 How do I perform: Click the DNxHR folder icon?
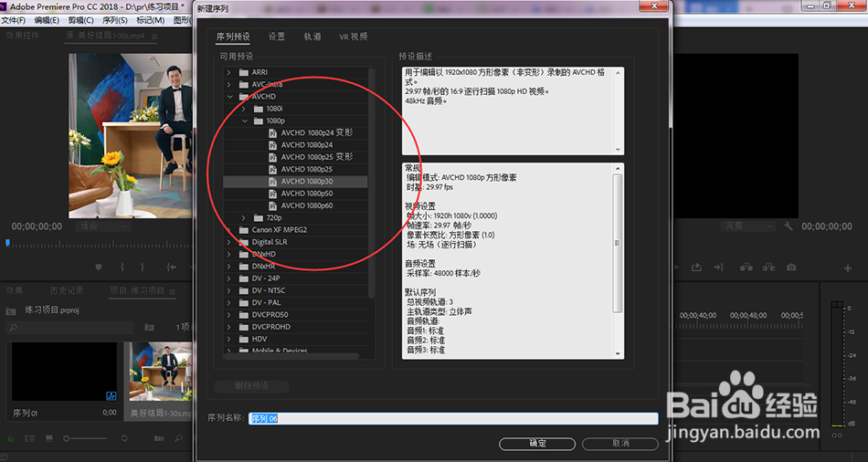pyautogui.click(x=244, y=266)
